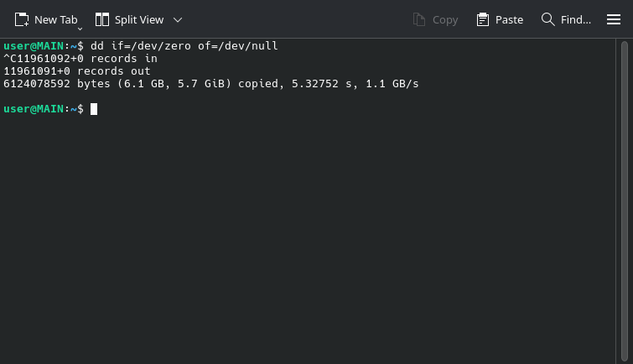633x364 pixels.
Task: Click the Copy text label
Action: (445, 20)
